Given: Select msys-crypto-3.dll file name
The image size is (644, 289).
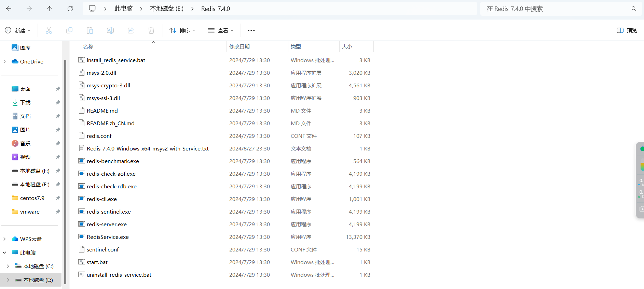Looking at the screenshot, I should click(x=108, y=85).
